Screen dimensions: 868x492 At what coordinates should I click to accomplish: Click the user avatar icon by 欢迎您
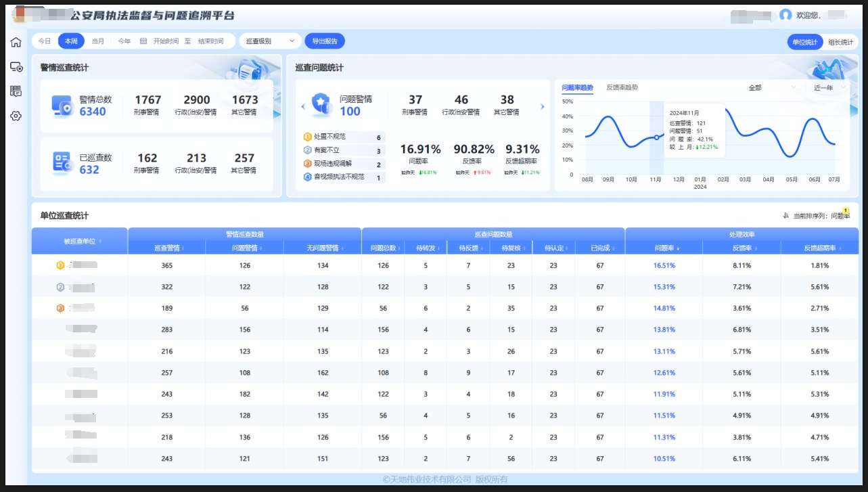[785, 15]
